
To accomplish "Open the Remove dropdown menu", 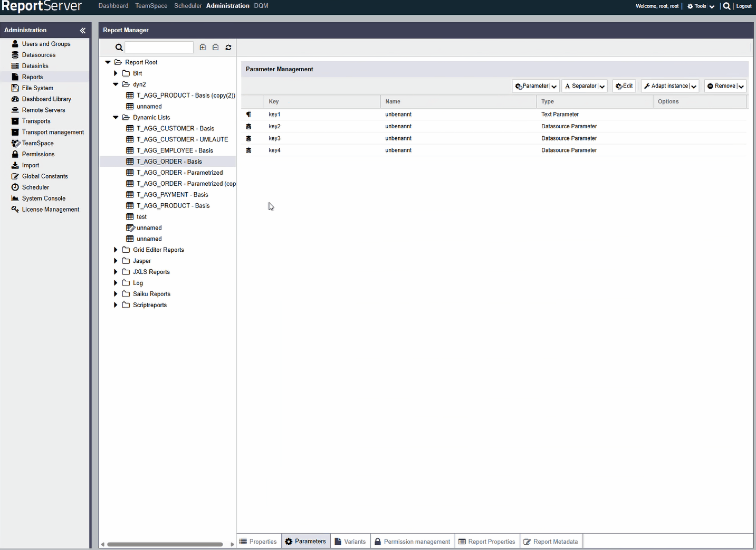I will point(725,86).
